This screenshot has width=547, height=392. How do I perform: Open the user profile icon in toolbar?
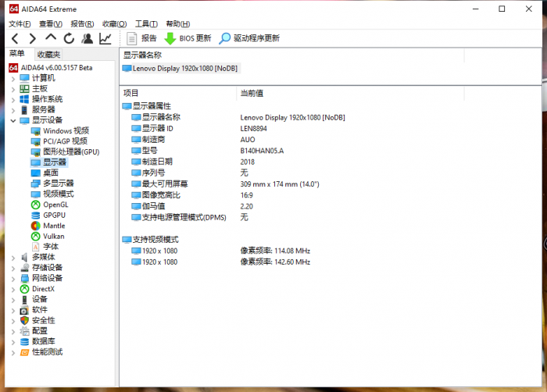pyautogui.click(x=87, y=38)
